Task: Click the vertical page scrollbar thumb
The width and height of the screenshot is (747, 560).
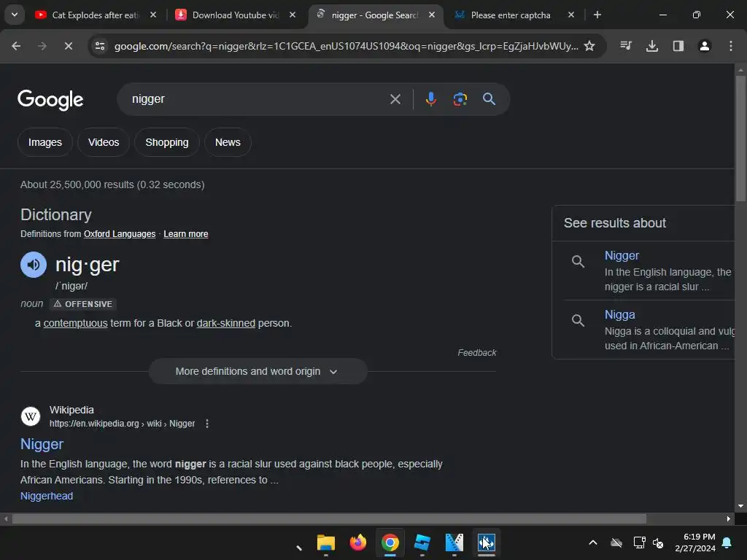Action: tap(740, 138)
